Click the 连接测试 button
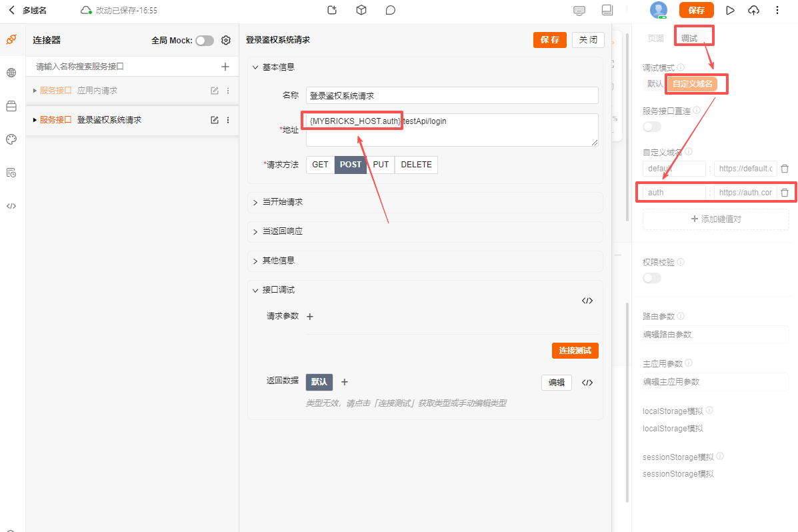 click(575, 351)
